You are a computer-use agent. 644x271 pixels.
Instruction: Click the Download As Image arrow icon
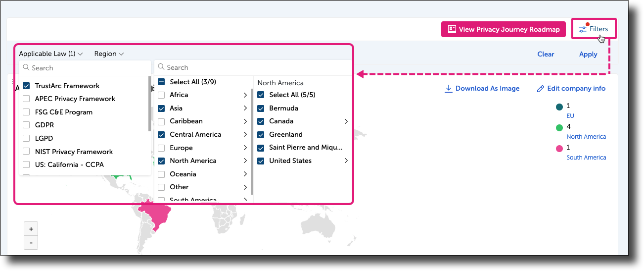click(449, 89)
